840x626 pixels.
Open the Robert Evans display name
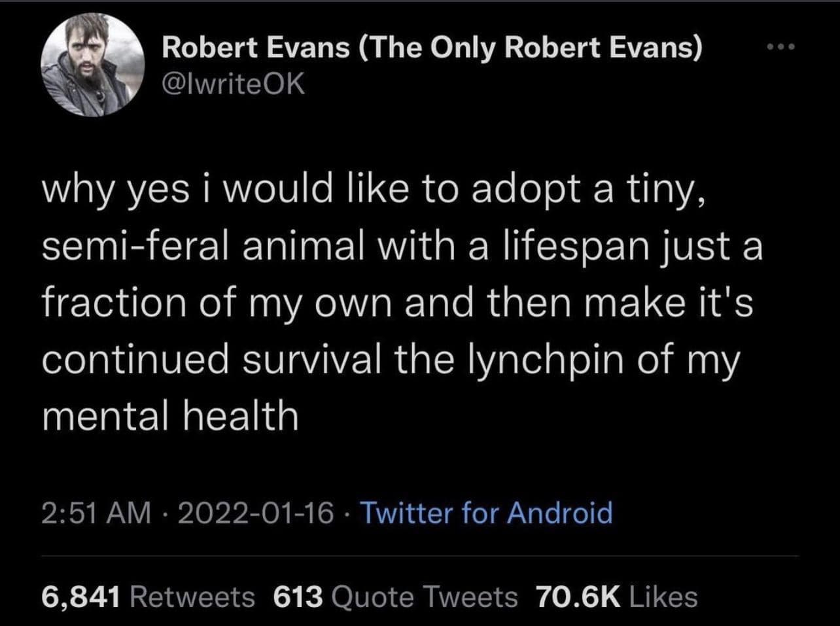tap(256, 48)
